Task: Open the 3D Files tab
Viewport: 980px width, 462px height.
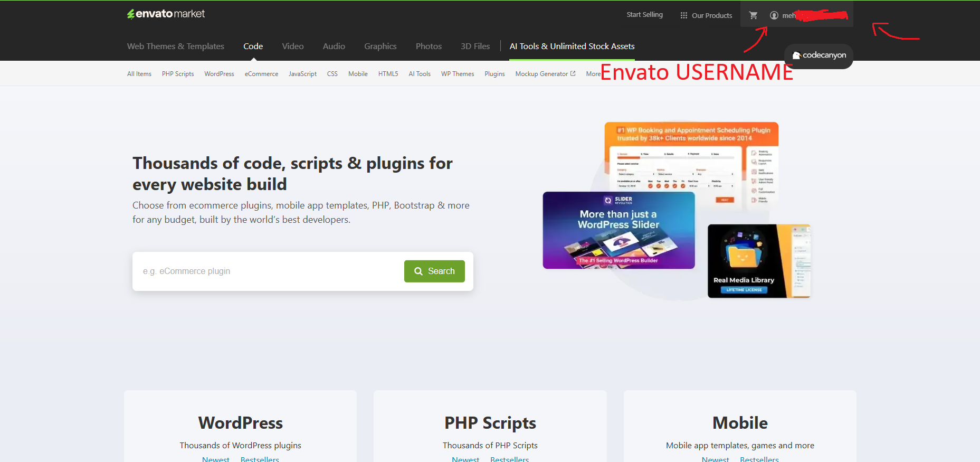Action: click(x=475, y=46)
